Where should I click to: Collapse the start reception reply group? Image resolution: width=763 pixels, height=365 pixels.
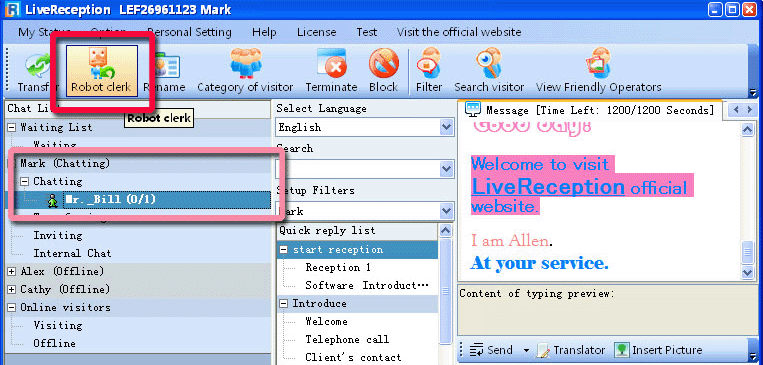[284, 250]
